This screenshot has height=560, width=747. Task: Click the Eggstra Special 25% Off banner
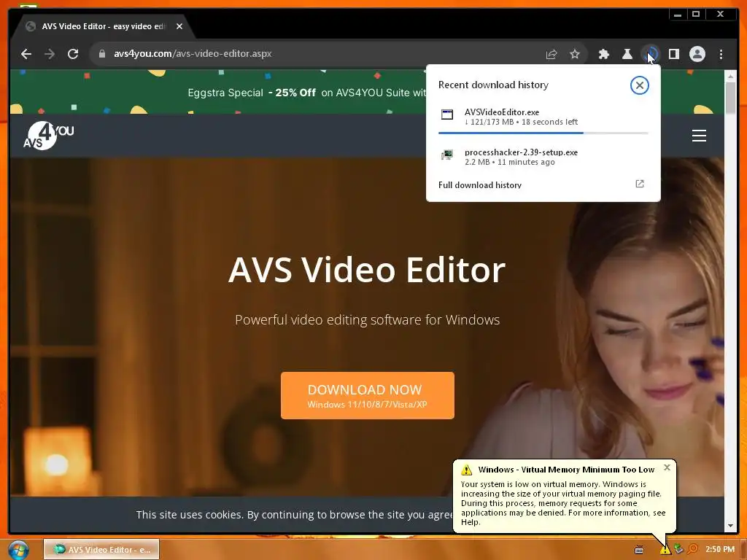(x=306, y=93)
